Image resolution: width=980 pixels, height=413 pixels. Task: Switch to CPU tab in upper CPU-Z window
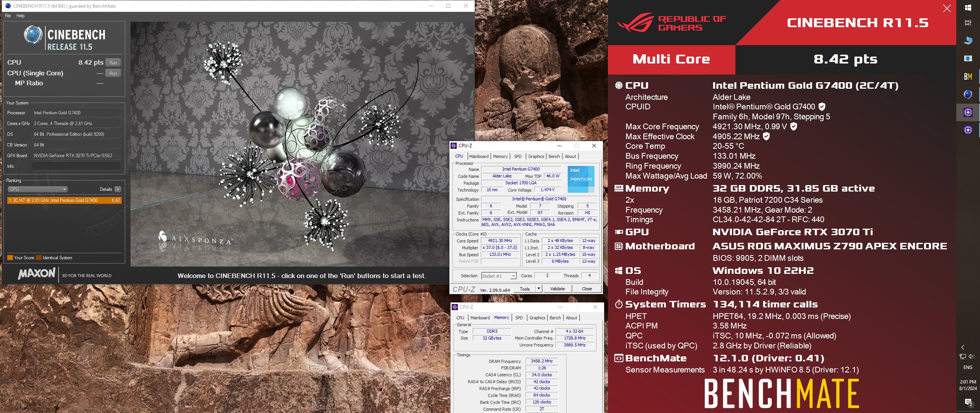pyautogui.click(x=459, y=156)
